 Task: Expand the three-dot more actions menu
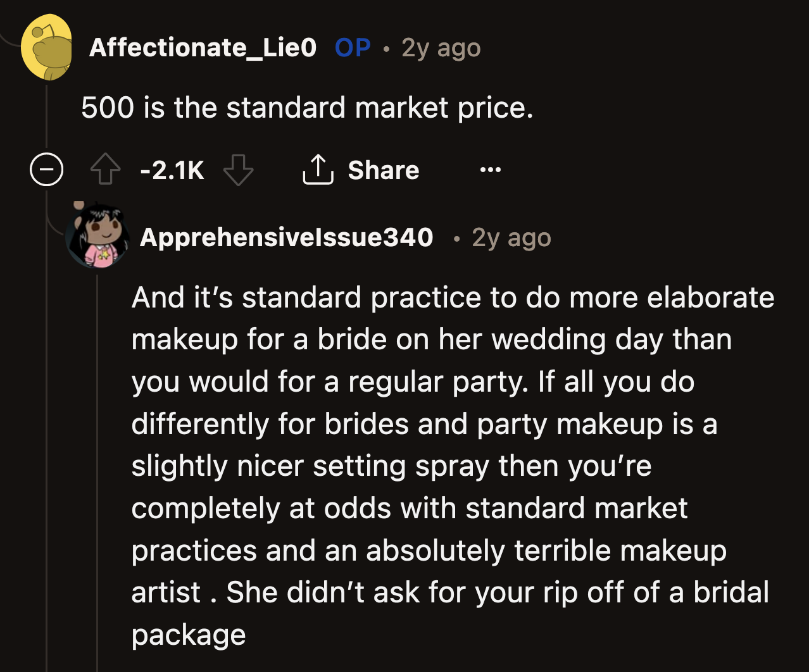coord(491,169)
